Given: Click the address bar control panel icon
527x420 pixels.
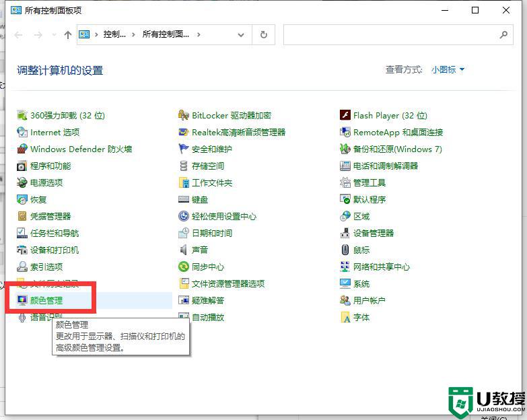Looking at the screenshot, I should point(84,34).
